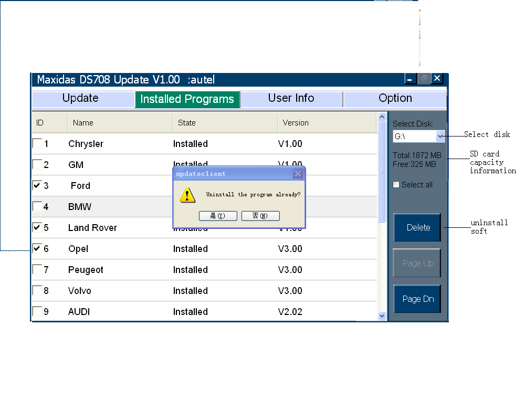Screen dimensions: 525x420
Task: Select the Ford program name
Action: pos(80,185)
